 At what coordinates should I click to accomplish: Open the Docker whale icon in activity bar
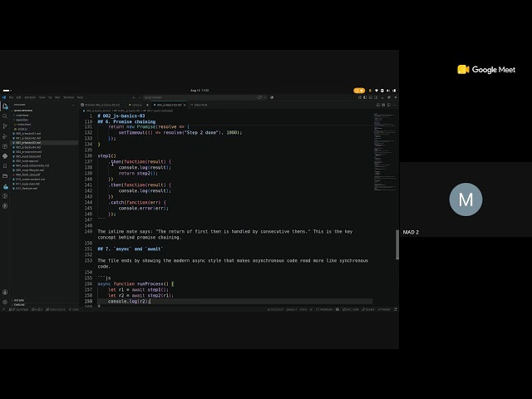pyautogui.click(x=5, y=186)
